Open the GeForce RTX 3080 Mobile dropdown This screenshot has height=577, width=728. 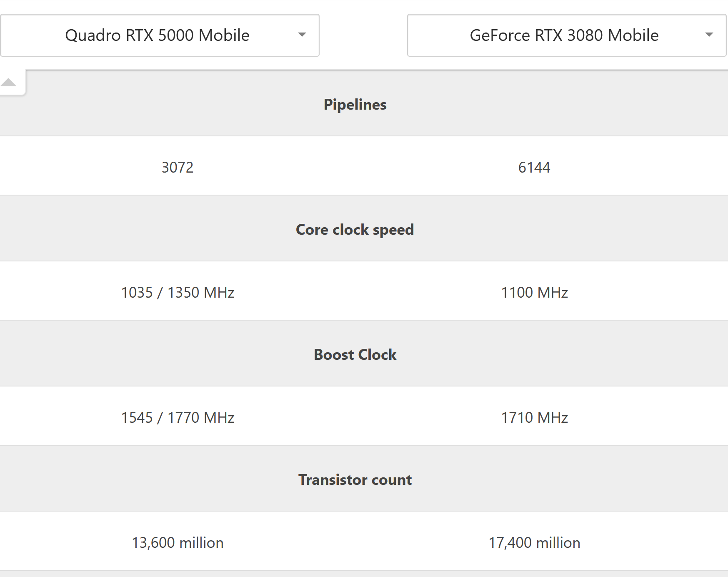[567, 35]
